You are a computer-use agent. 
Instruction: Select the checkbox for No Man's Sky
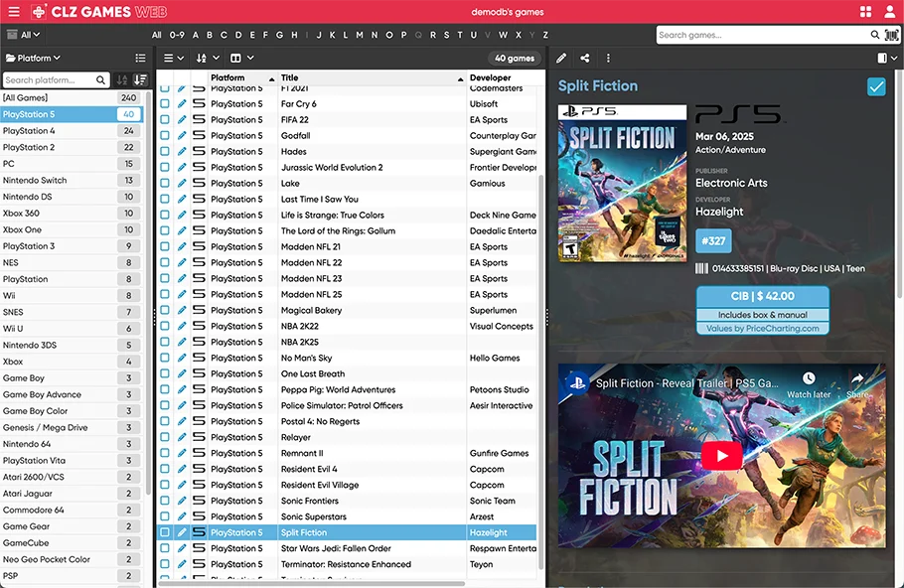tap(165, 358)
